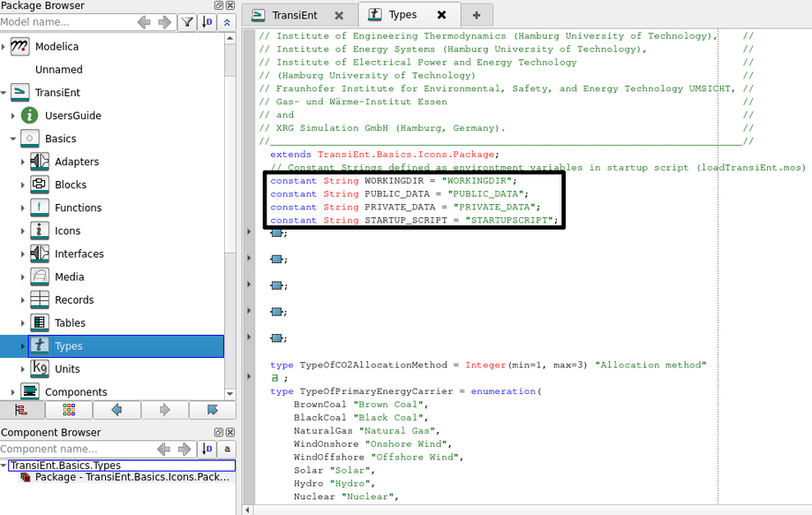Expand the Types tree node
Image resolution: width=812 pixels, height=515 pixels.
tap(23, 346)
